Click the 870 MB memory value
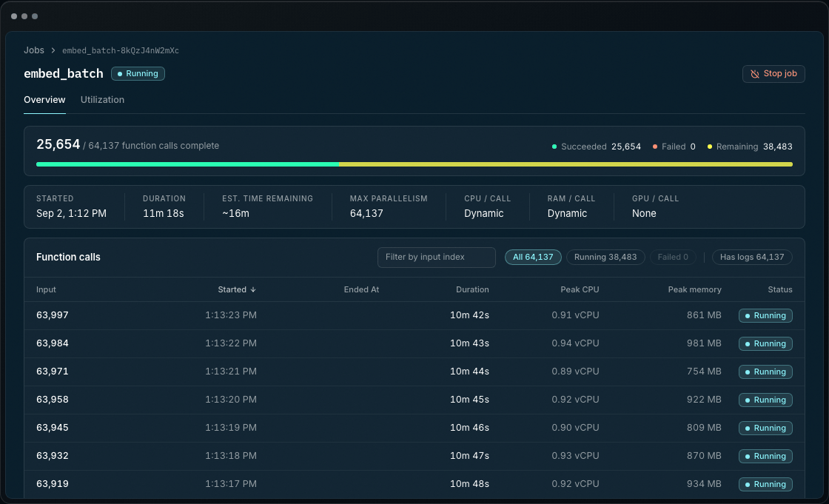The width and height of the screenshot is (829, 504). click(x=704, y=455)
